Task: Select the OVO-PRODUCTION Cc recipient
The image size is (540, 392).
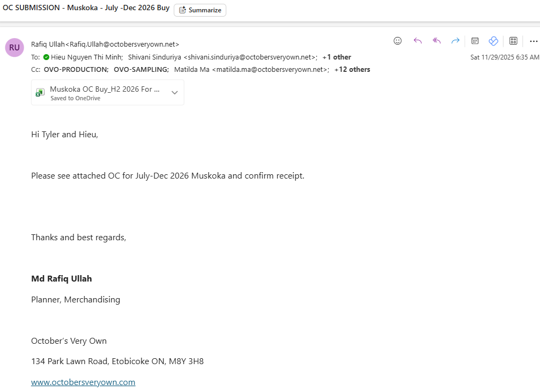Action: click(76, 69)
